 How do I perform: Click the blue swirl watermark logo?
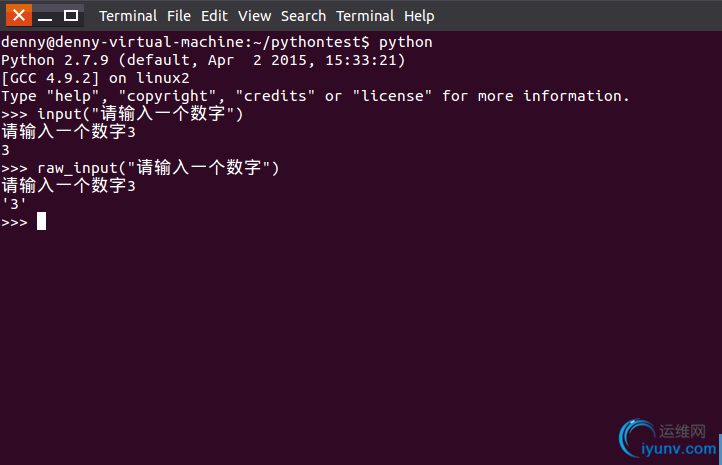click(x=636, y=436)
